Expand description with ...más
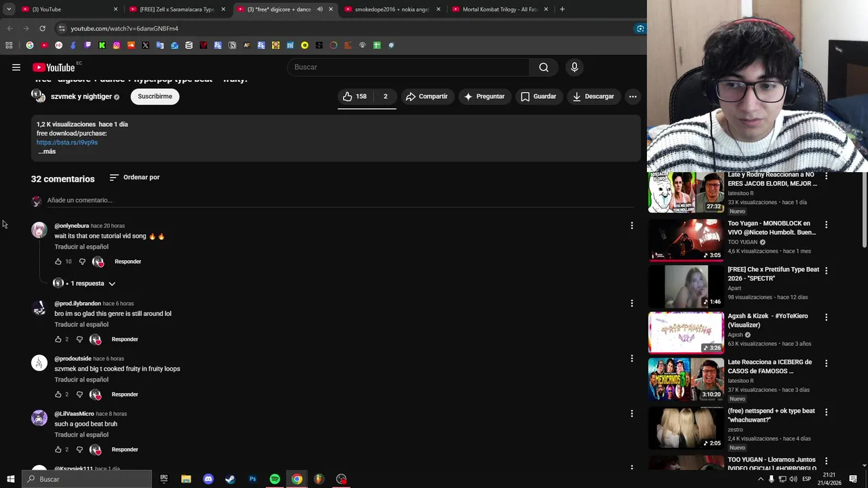 pos(47,151)
